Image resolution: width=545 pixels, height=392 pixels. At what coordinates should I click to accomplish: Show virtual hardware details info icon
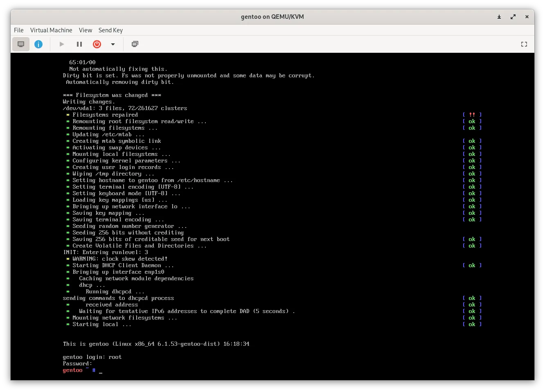pos(38,44)
